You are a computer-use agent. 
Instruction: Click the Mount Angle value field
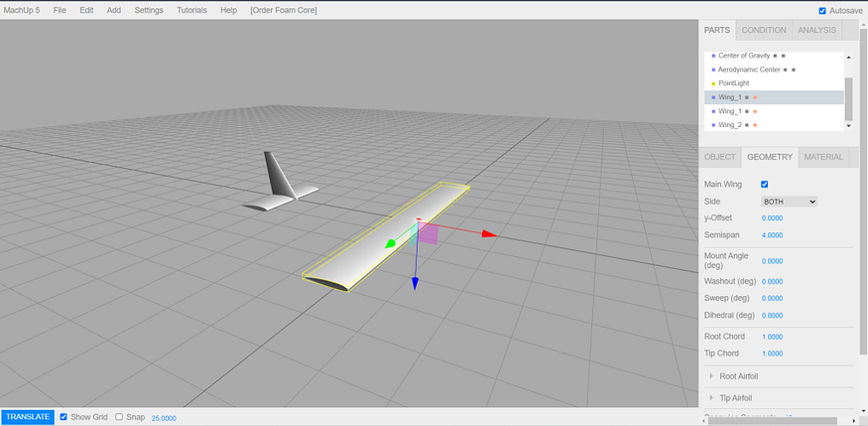pyautogui.click(x=772, y=261)
